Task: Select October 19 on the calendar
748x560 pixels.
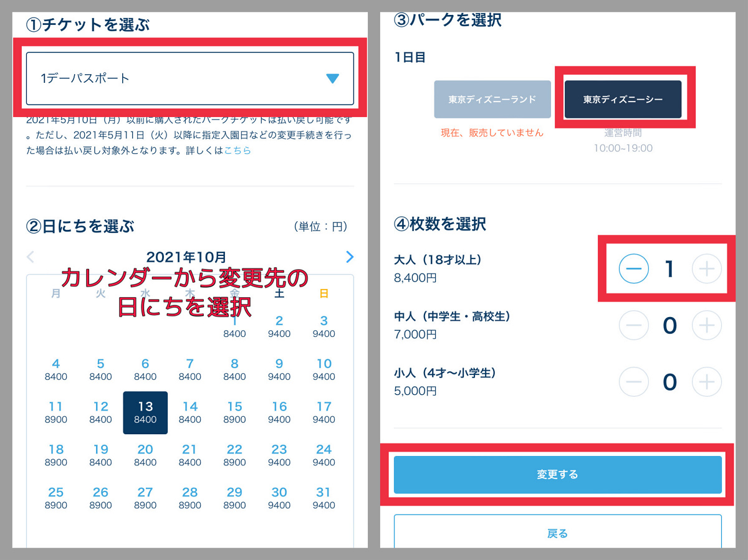Action: click(x=100, y=455)
